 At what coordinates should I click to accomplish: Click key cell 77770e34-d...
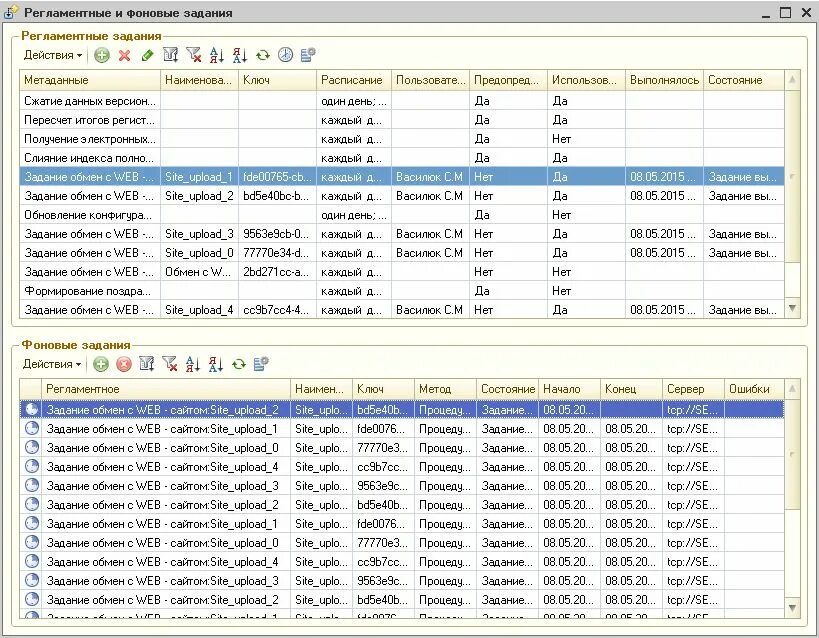coord(277,253)
